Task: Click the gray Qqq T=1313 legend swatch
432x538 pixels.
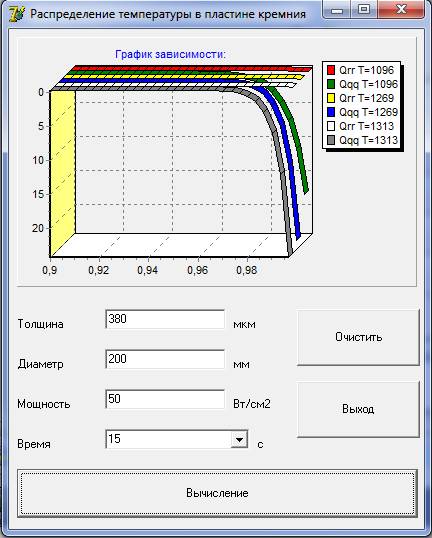Action: tap(331, 140)
